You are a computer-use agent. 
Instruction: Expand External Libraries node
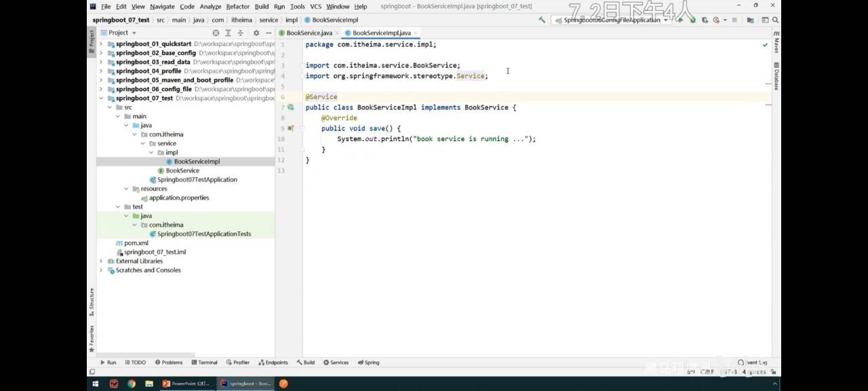[x=101, y=261]
